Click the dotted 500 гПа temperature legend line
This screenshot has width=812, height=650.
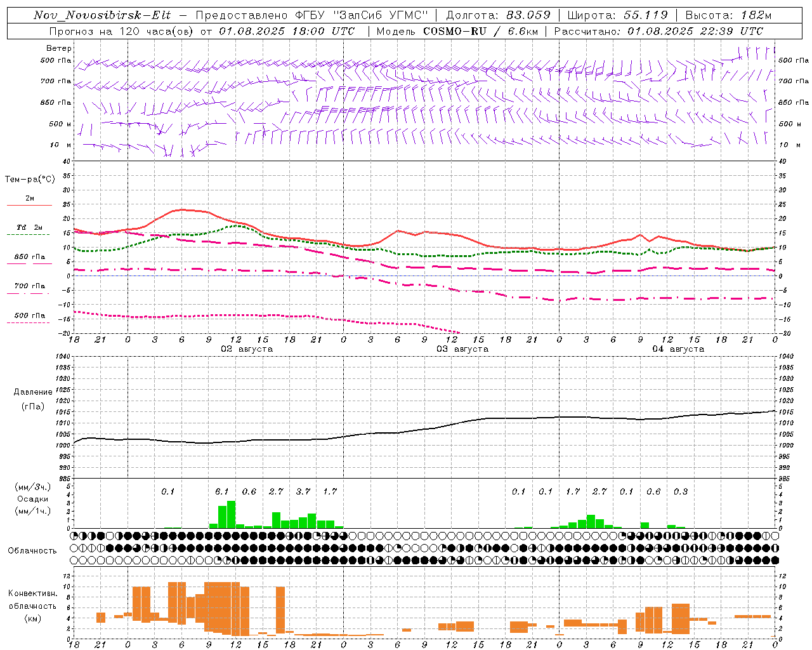28,322
